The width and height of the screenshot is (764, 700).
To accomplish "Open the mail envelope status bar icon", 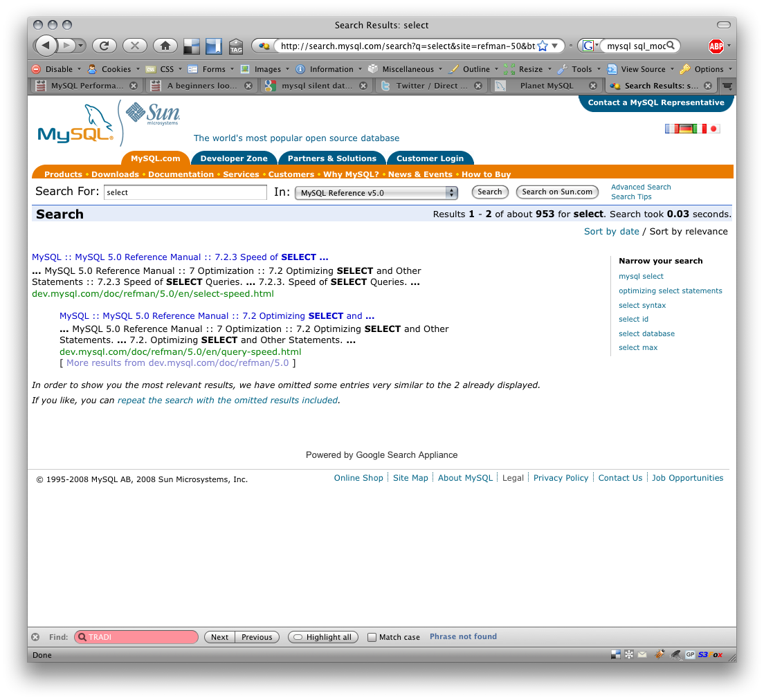I will (x=642, y=655).
